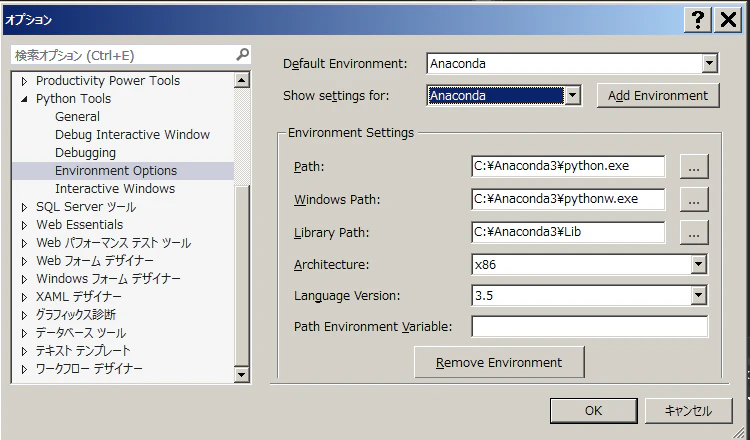
Task: Open Interactive Windows settings
Action: pos(115,189)
